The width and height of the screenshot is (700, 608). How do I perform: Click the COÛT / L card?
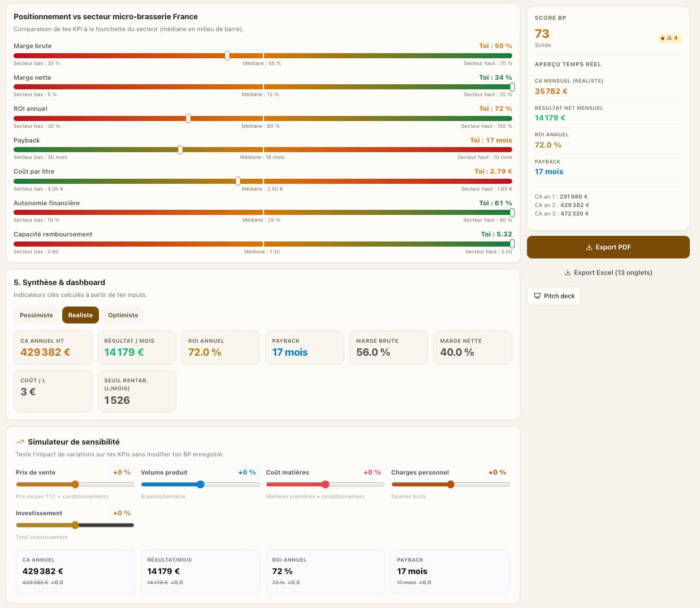click(53, 391)
